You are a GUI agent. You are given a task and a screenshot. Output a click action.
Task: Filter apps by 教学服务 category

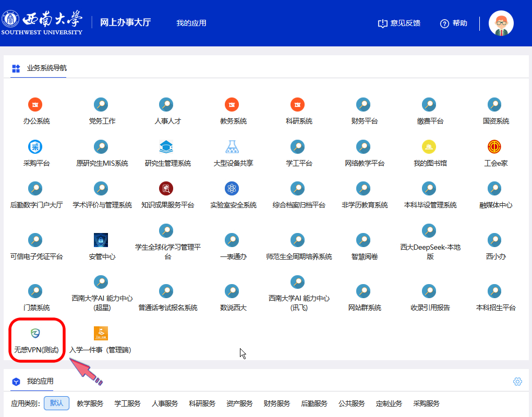[x=90, y=403]
